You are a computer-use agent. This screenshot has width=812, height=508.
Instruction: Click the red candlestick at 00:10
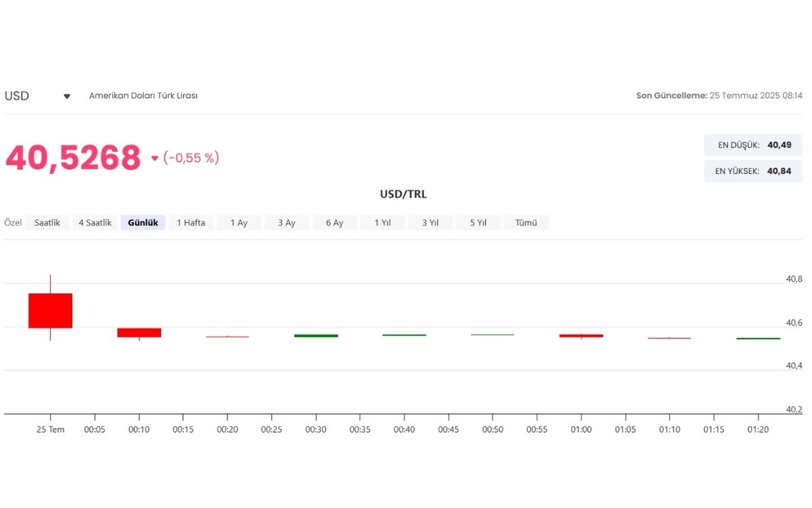(x=139, y=333)
